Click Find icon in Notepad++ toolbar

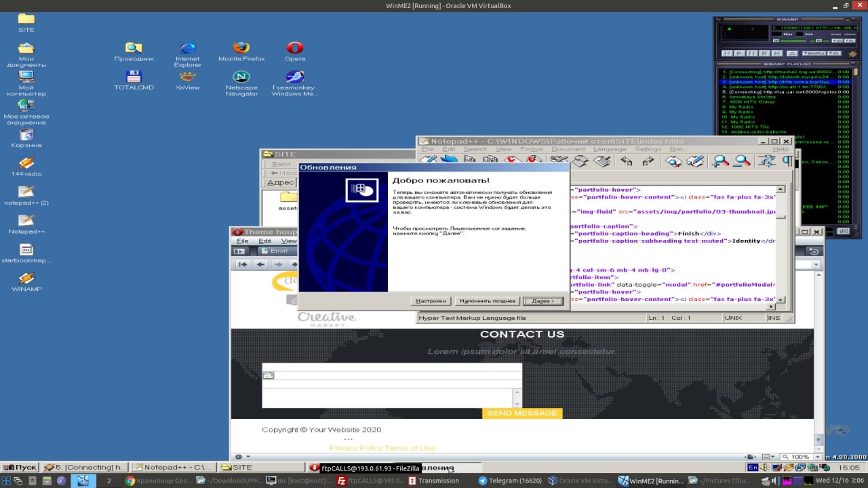[673, 161]
